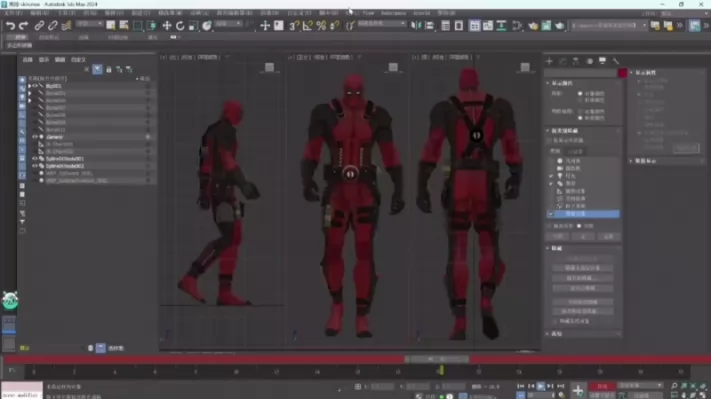Undo the last action
Viewport: 711px width, 399px height.
10,26
